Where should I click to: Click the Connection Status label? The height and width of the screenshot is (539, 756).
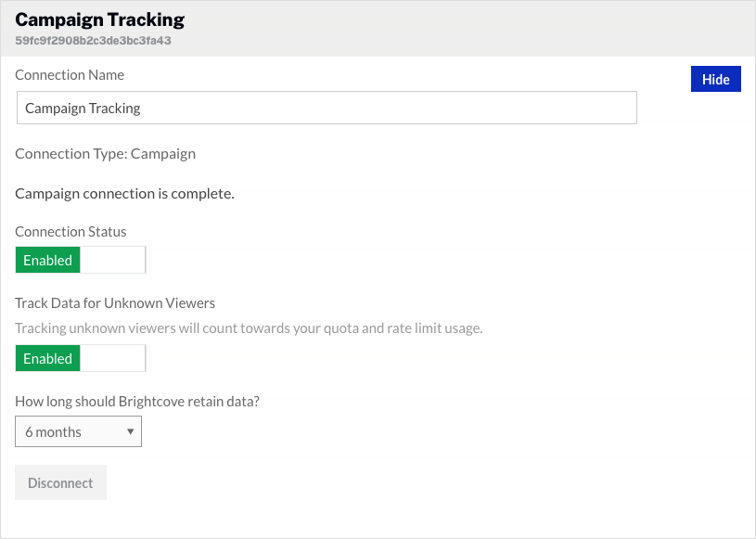coord(70,231)
